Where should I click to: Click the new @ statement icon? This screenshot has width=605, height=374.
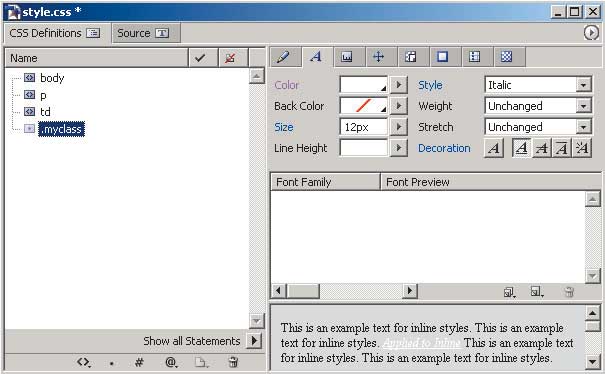(171, 362)
